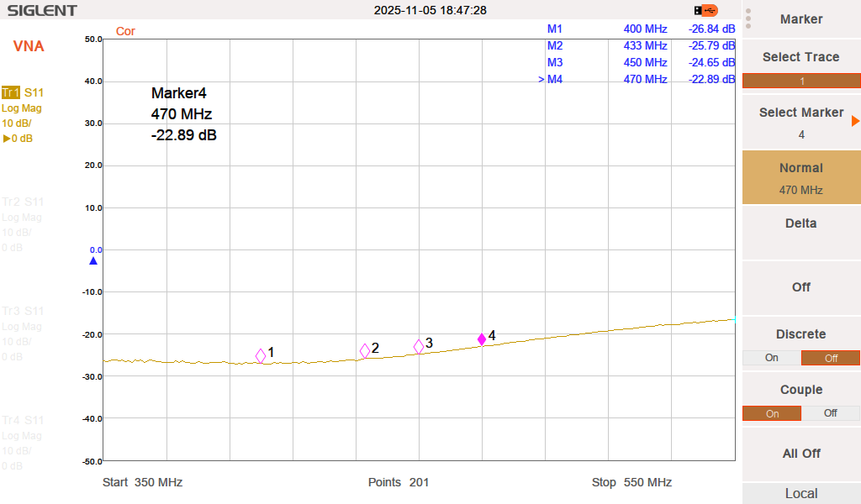Click marker 1 diamond on the trace
The width and height of the screenshot is (861, 504).
click(261, 355)
